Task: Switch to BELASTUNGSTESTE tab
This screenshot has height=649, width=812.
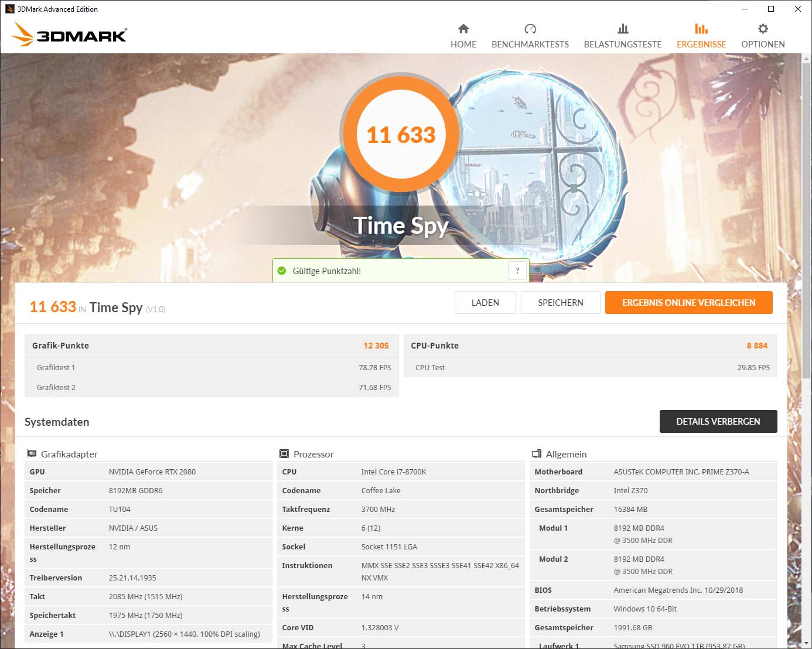Action: point(623,36)
